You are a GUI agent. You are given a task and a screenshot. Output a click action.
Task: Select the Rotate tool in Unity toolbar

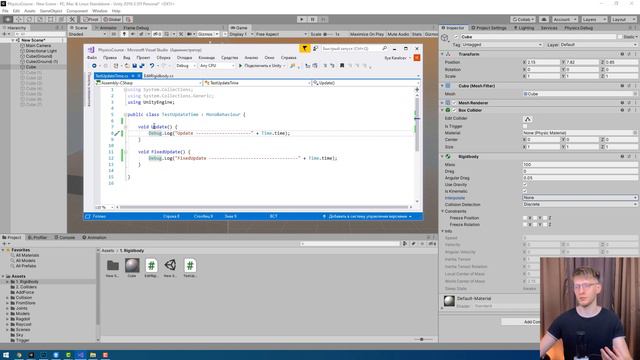tap(29, 19)
